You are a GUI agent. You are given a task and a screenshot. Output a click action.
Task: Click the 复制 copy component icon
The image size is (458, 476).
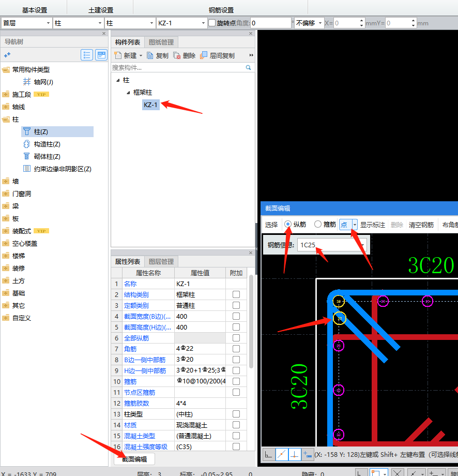[150, 55]
